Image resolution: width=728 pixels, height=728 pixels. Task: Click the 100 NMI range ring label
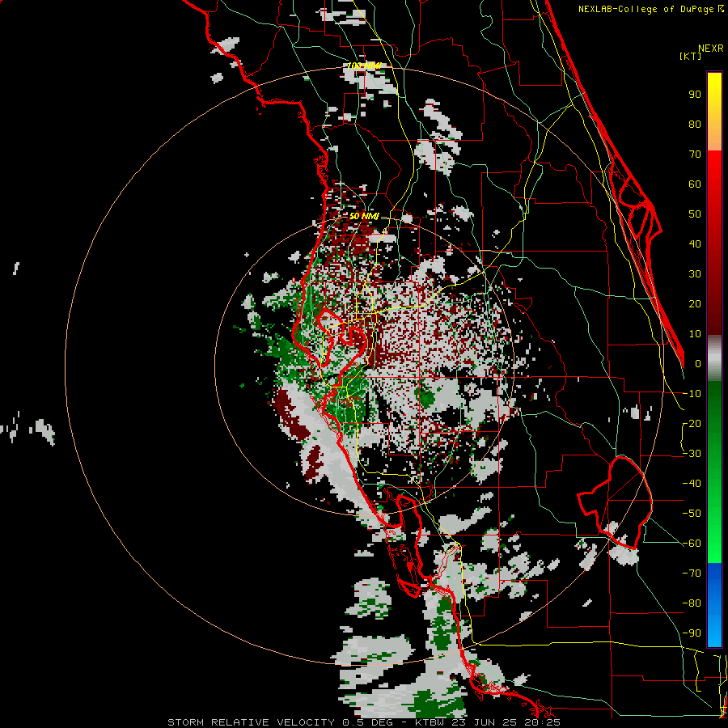tap(364, 66)
